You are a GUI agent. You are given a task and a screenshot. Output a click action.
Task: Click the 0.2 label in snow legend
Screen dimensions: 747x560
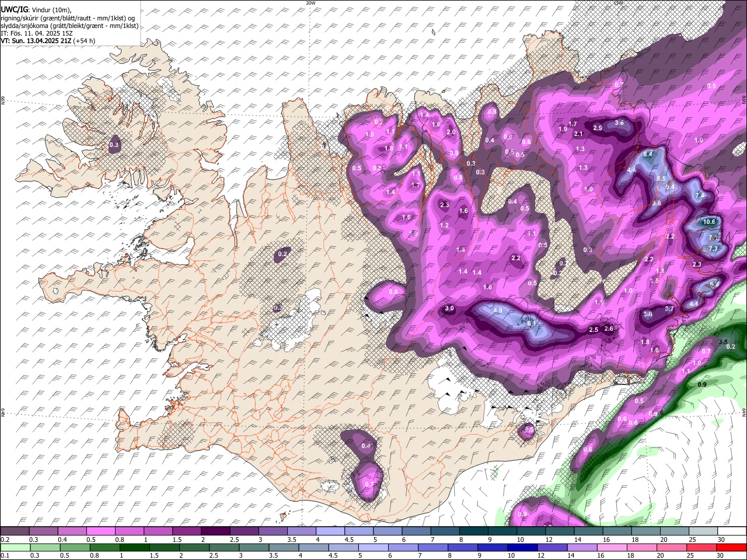[5, 540]
